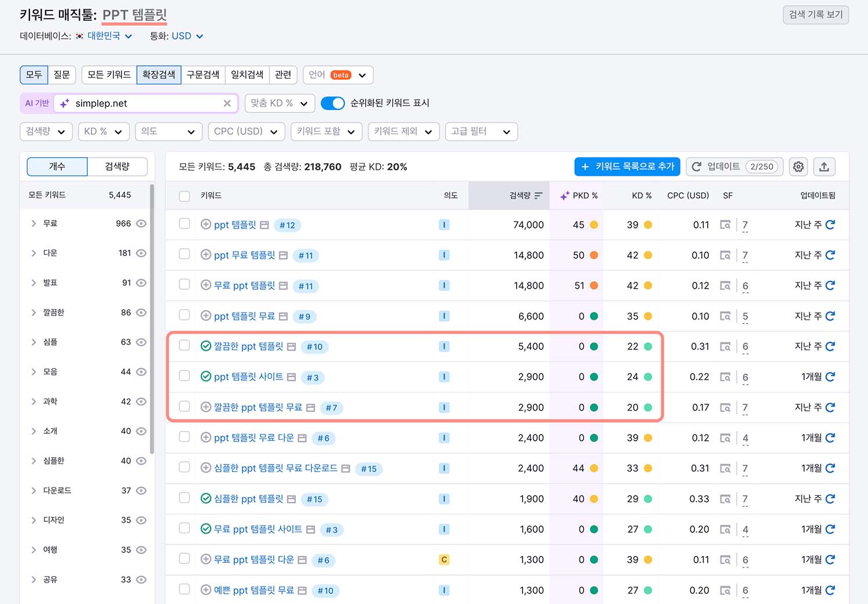Check the 'ppt 템플릿' row checkbox
The height and width of the screenshot is (604, 868).
pyautogui.click(x=185, y=223)
